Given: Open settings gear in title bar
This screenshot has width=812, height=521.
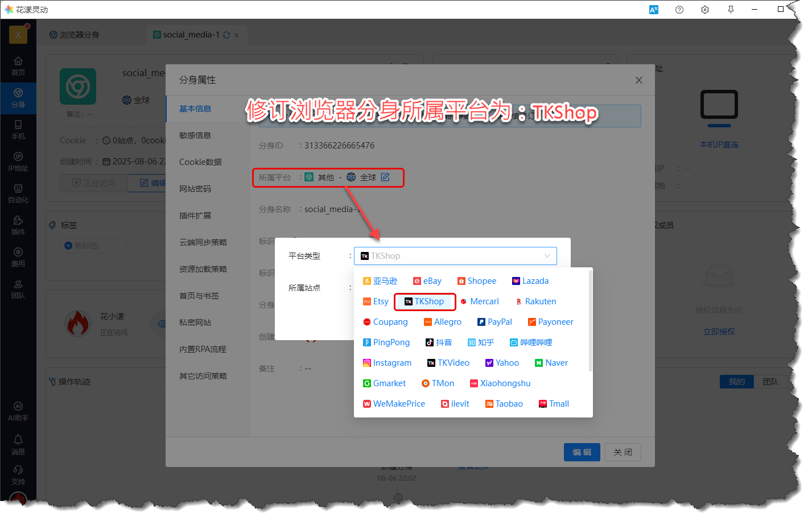Looking at the screenshot, I should coord(705,10).
